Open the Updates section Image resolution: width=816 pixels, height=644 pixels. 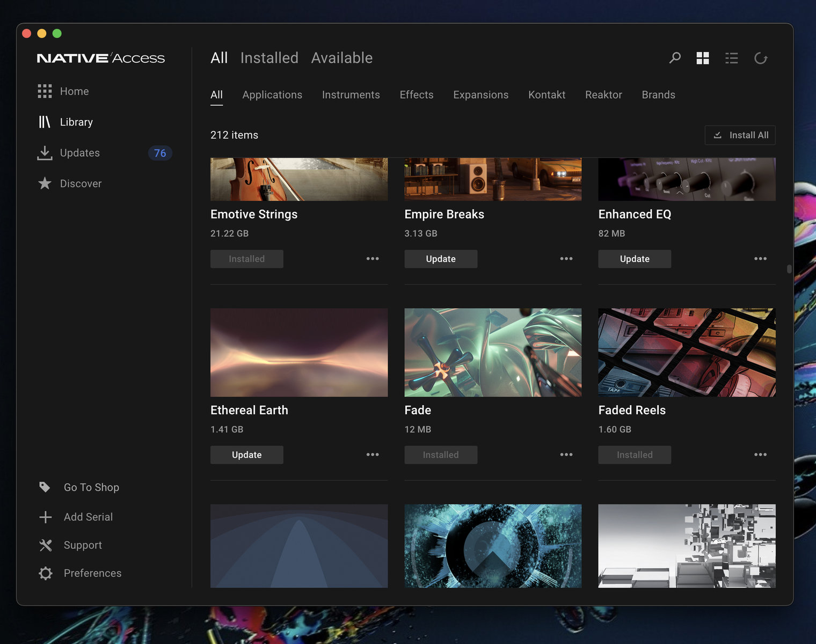pyautogui.click(x=79, y=153)
